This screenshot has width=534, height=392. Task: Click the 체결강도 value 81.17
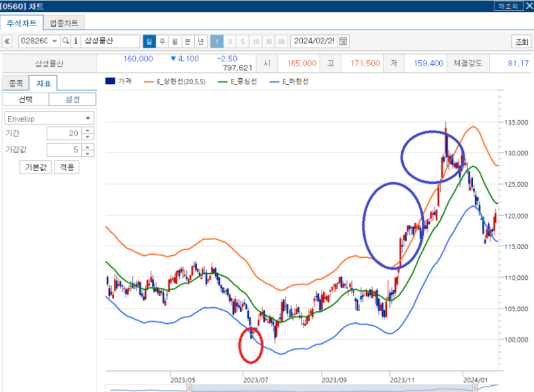tap(519, 63)
